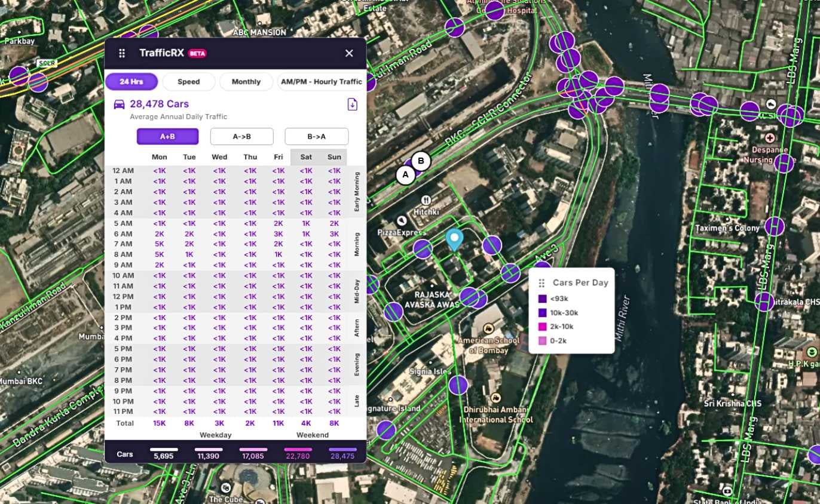The width and height of the screenshot is (820, 504).
Task: Click the car icon beside 28,478 Cars
Action: 120,105
